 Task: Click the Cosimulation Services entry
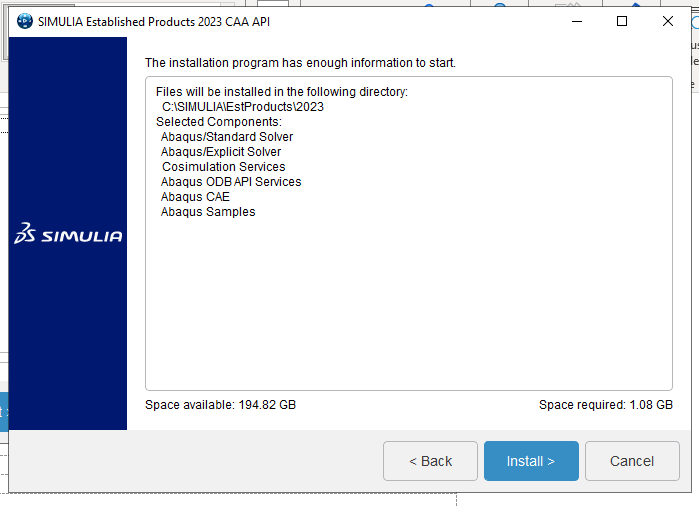pos(224,167)
